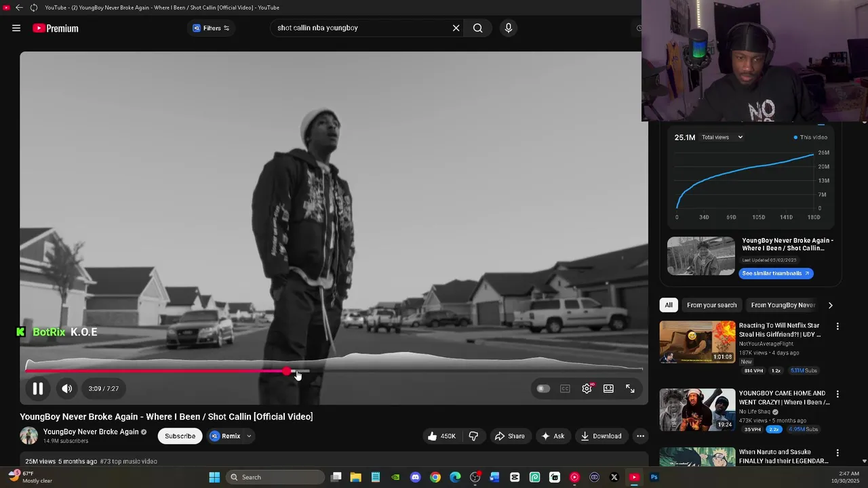Click Windows taskbar Search box
Screen dimensions: 868x488
(x=275, y=477)
